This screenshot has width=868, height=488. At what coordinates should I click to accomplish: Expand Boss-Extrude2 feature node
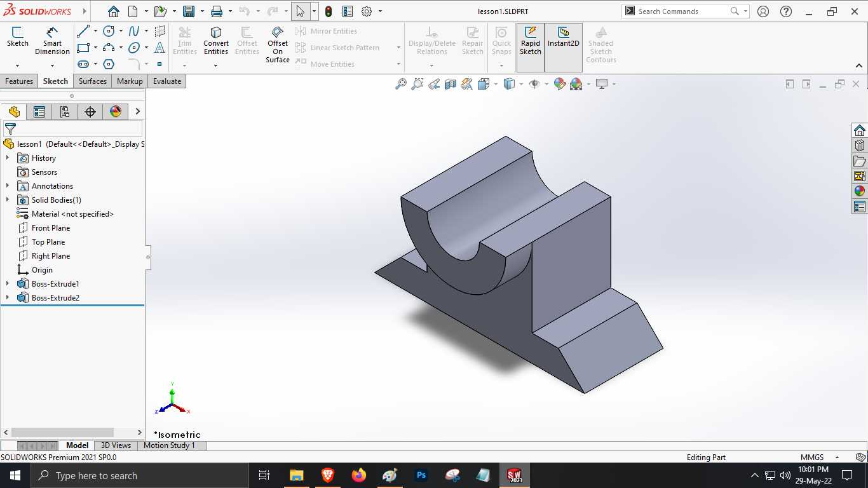[x=8, y=298]
